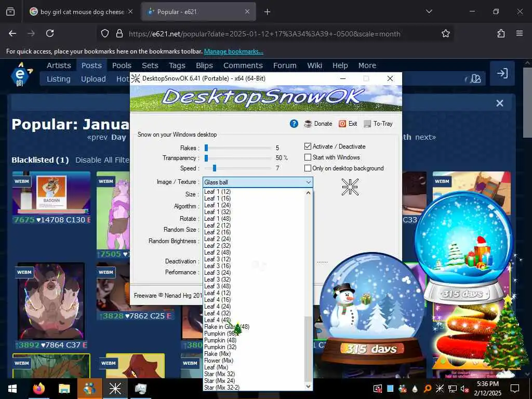Image resolution: width=532 pixels, height=399 pixels.
Task: Click the Donate coffee cup icon
Action: [308, 124]
